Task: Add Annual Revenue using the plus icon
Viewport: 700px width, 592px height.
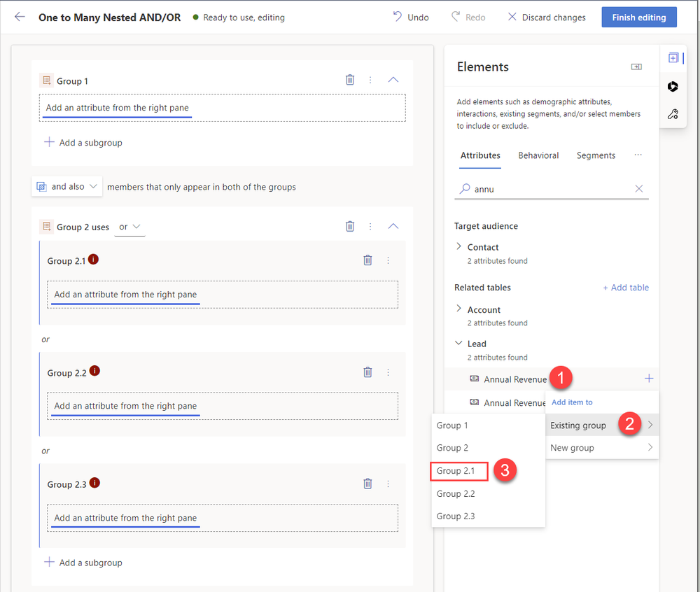Action: [x=648, y=378]
